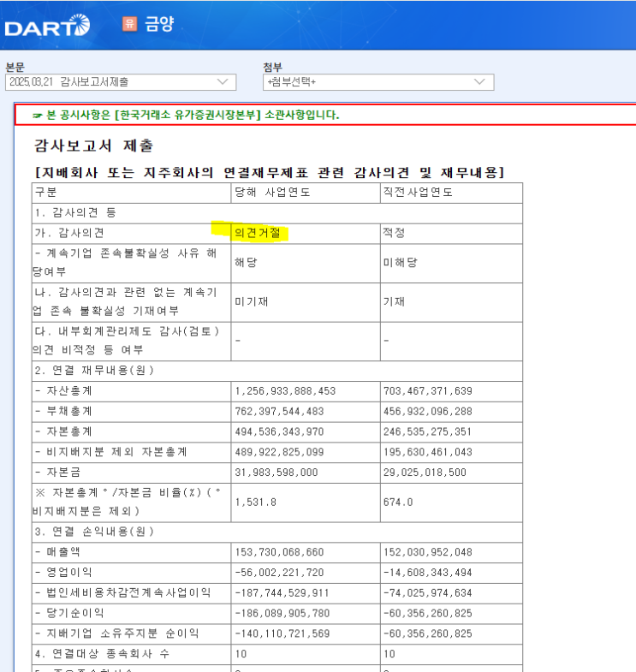The width and height of the screenshot is (636, 672).
Task: Click the - 매출액 row label
Action: point(57,552)
